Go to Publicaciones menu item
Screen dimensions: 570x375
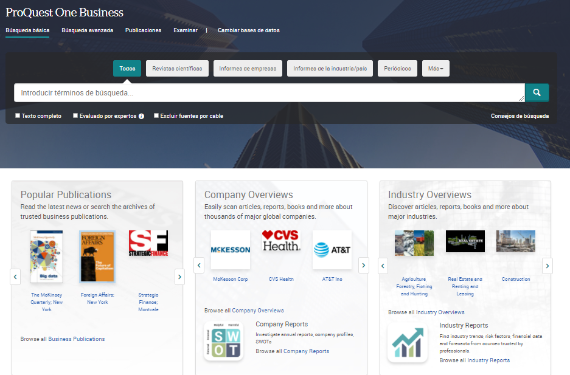point(143,30)
